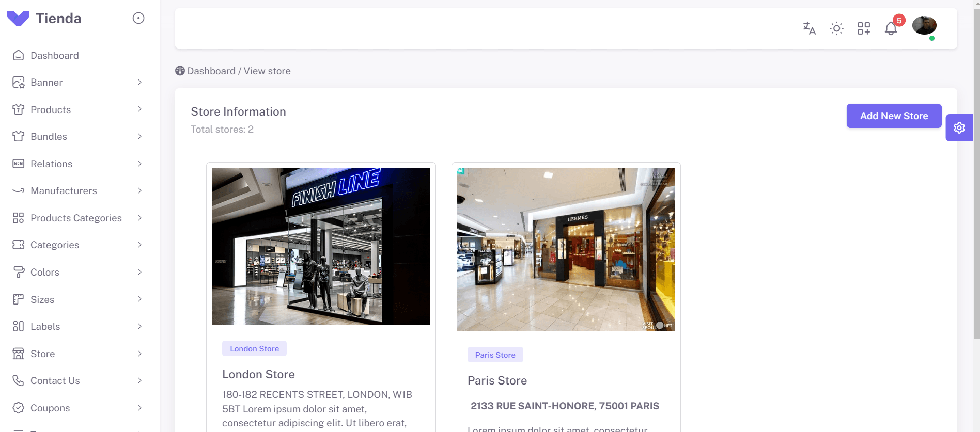Select the Colors sidebar item

coord(45,273)
